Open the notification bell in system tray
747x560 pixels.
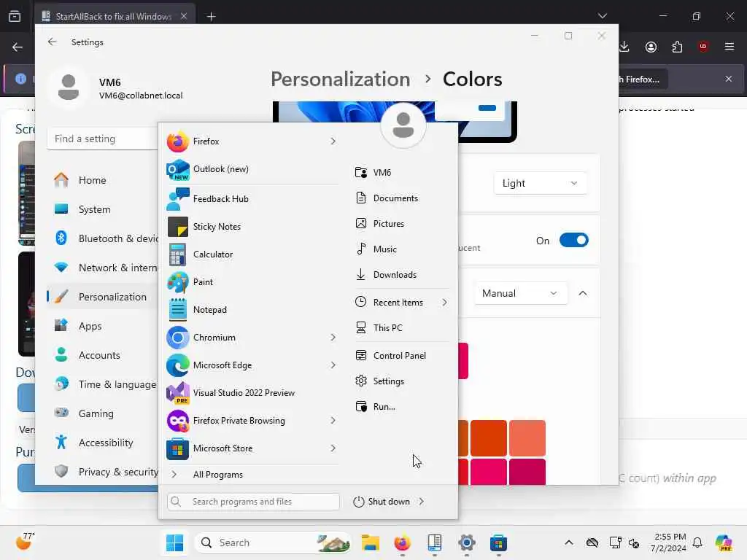point(697,542)
